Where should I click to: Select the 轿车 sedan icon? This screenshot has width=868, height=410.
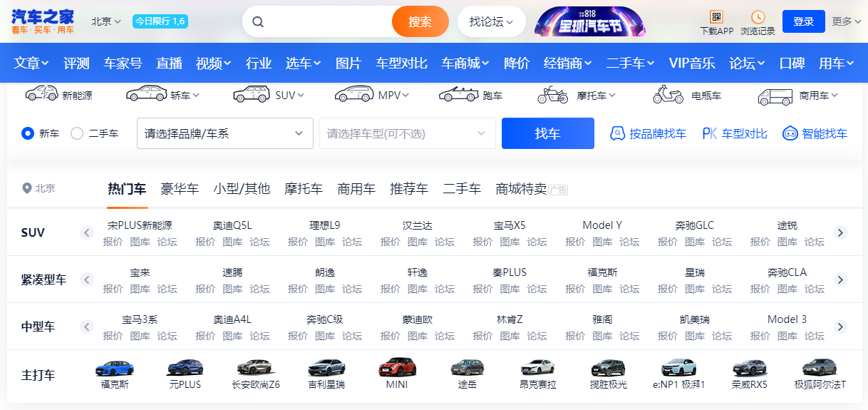146,94
